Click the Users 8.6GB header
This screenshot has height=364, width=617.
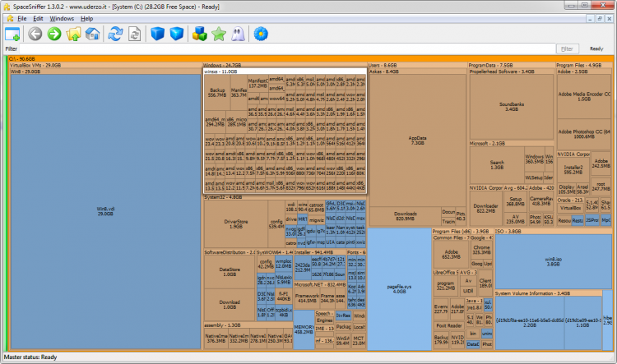(417, 65)
